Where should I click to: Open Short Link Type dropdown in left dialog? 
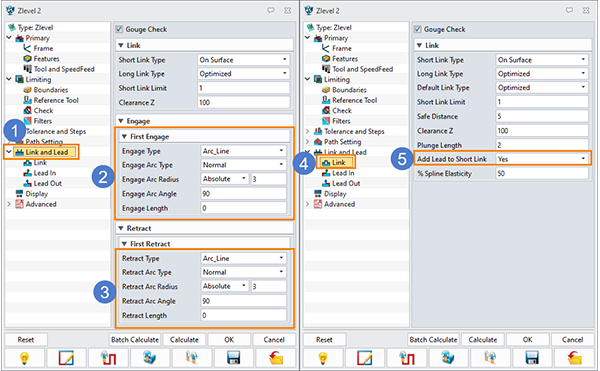pos(243,60)
